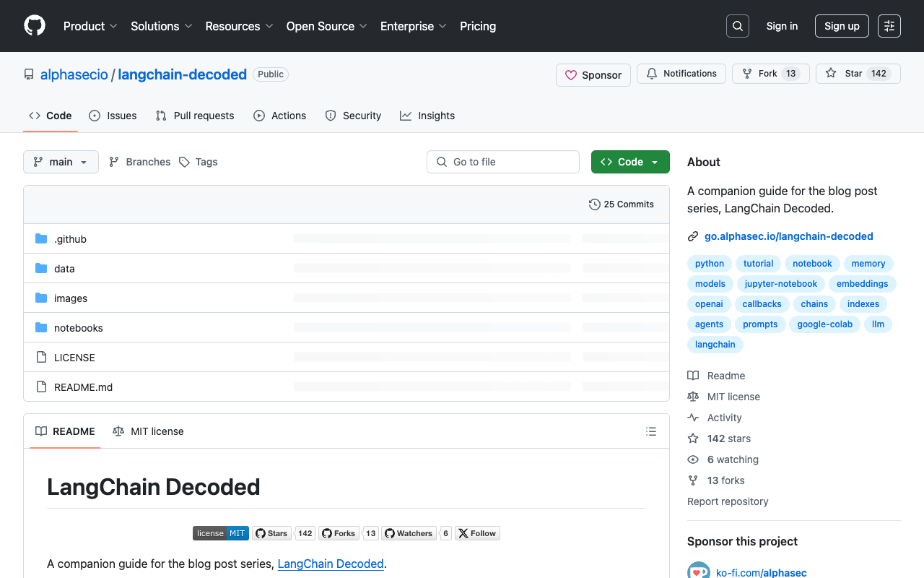Click Sign in

click(782, 26)
